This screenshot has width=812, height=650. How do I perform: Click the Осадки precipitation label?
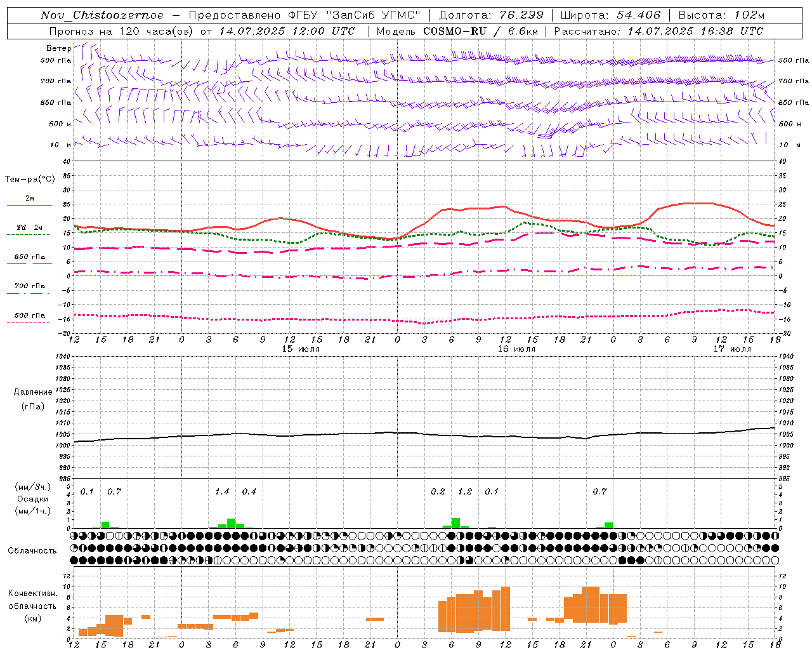coord(33,499)
